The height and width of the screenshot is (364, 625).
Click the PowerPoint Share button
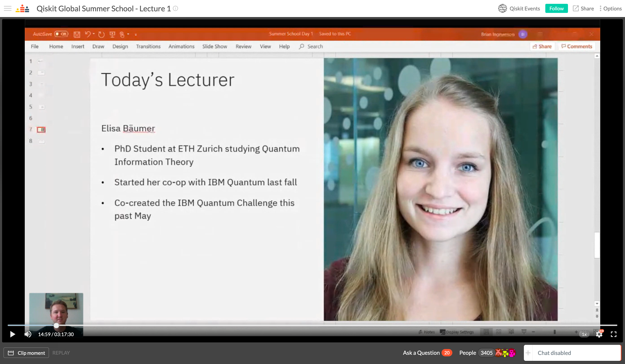tap(542, 46)
